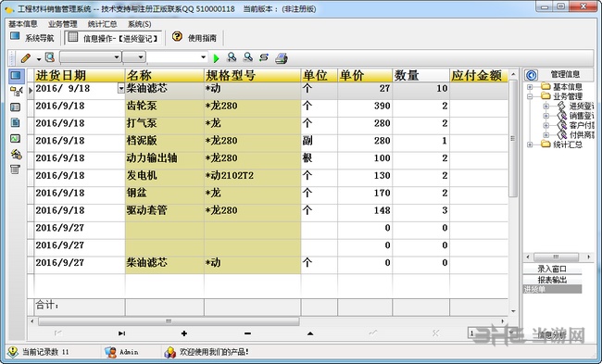The height and width of the screenshot is (364, 602).
Task: Click the grid horizontal scrollbar thumb
Action: coord(169,321)
